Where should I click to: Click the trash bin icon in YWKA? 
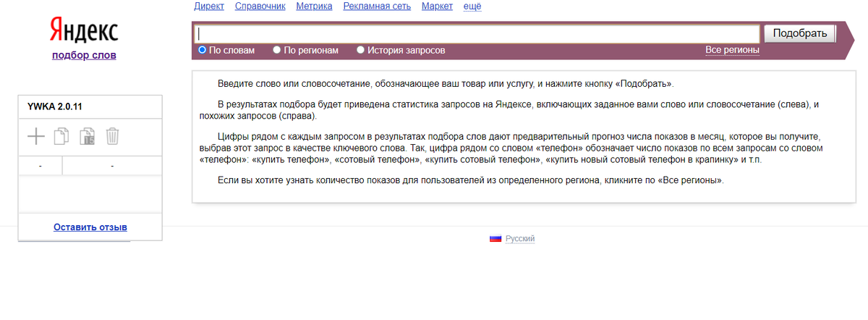coord(112,135)
